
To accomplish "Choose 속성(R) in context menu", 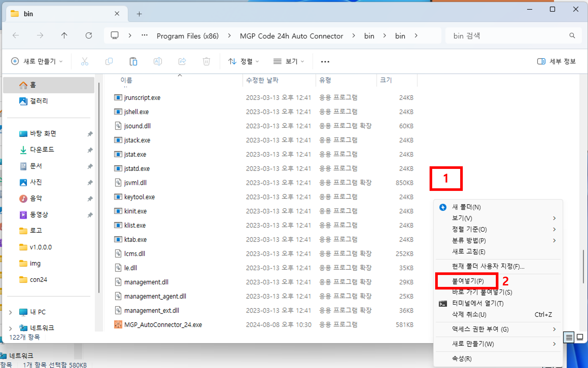I will click(498, 358).
